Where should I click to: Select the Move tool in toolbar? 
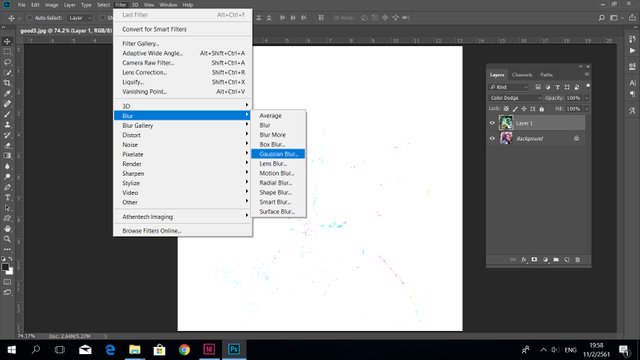coord(7,42)
